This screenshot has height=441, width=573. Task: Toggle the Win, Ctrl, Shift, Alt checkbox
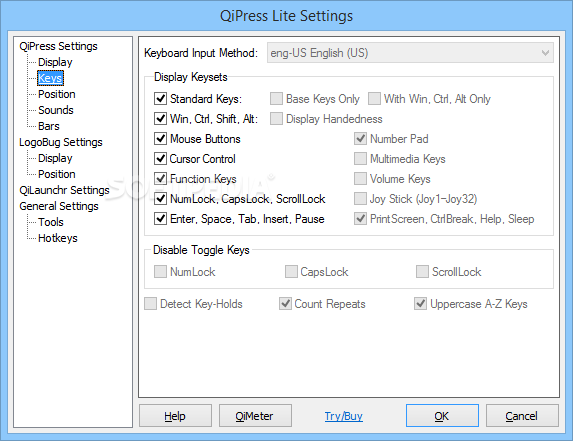160,119
